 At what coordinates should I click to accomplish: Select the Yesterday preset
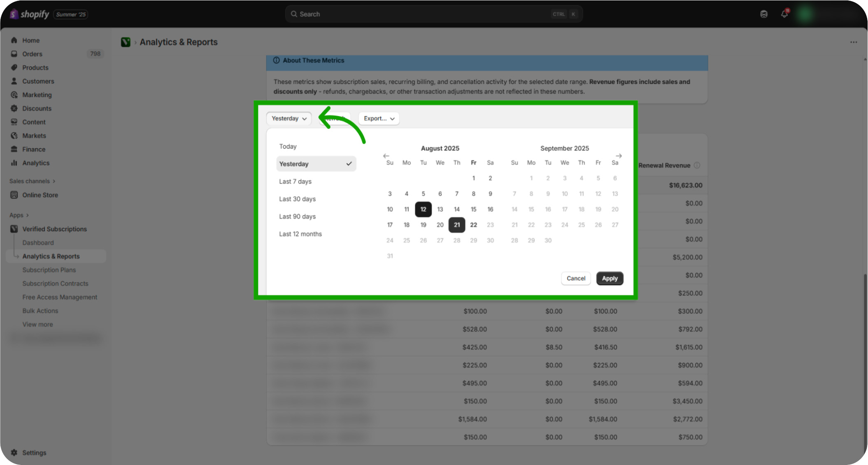[x=316, y=164]
